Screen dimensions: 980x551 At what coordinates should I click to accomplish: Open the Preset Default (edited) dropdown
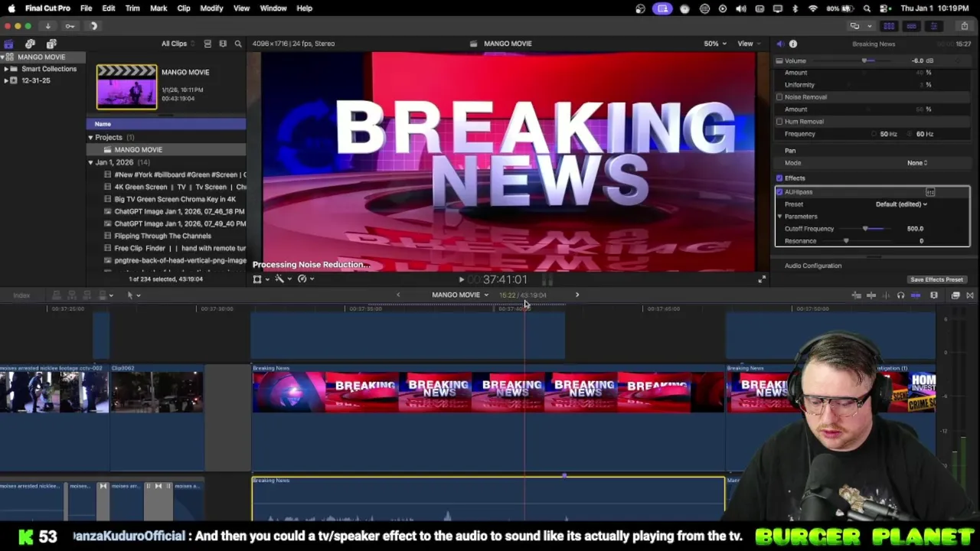(901, 204)
